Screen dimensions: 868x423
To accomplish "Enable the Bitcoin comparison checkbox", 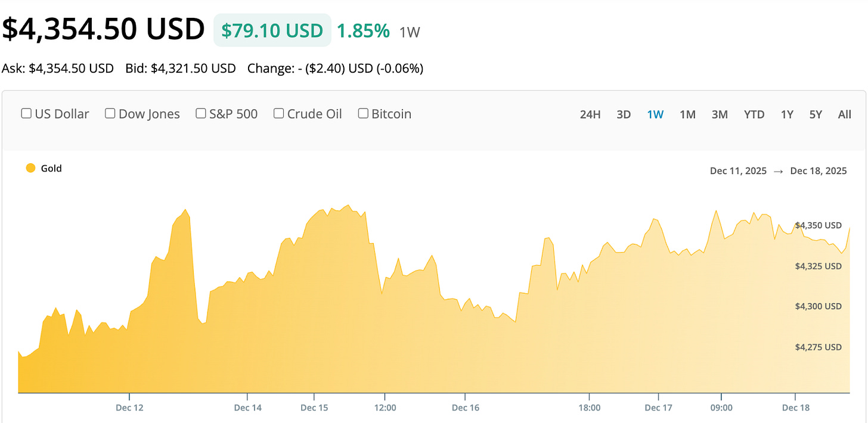I will coord(363,113).
